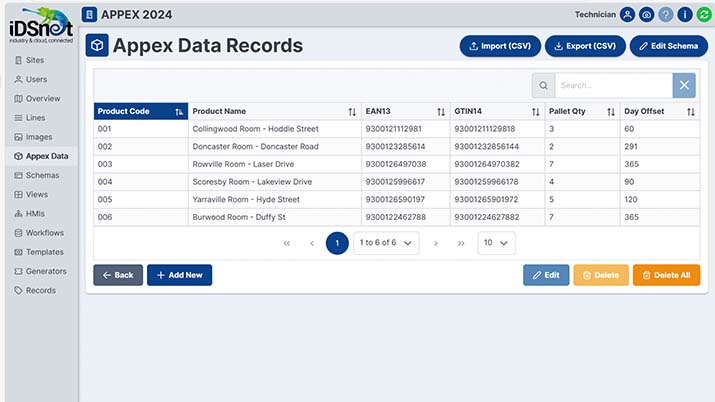Click page 1 pagination button

[337, 243]
